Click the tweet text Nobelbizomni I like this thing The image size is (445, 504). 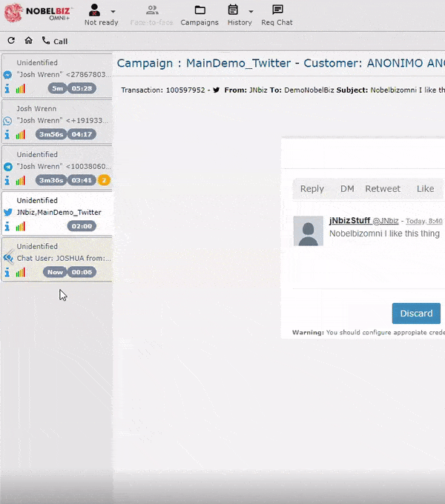[x=384, y=233]
